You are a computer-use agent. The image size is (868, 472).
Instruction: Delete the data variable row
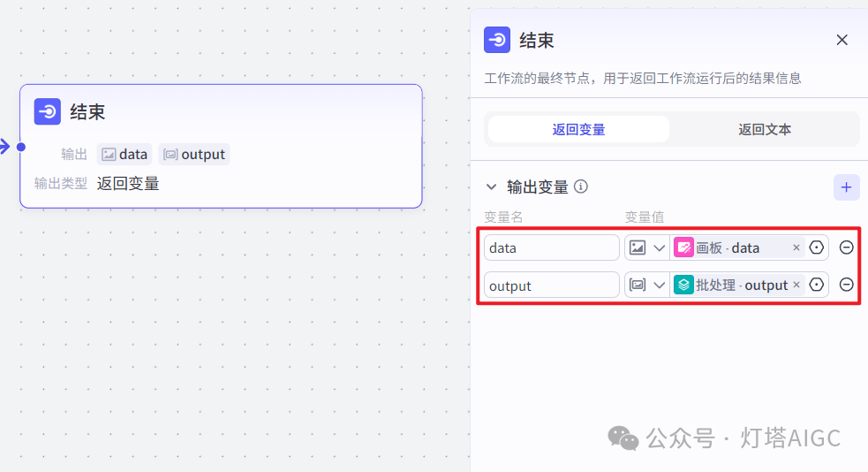(x=847, y=247)
